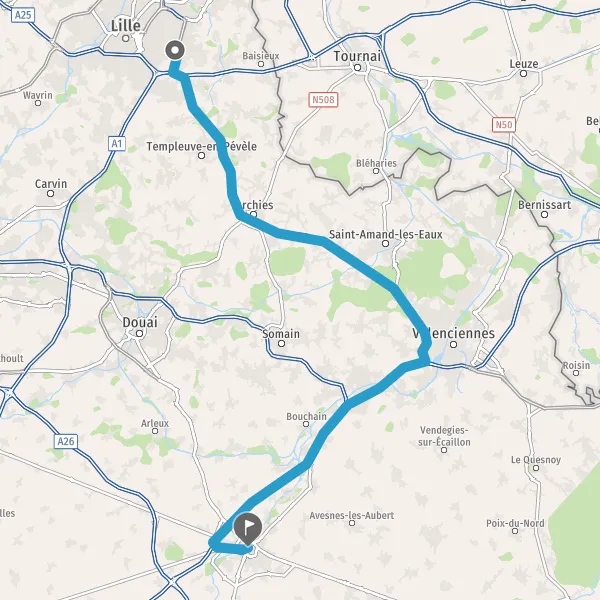Click the Le Quesnoy town label

(536, 460)
